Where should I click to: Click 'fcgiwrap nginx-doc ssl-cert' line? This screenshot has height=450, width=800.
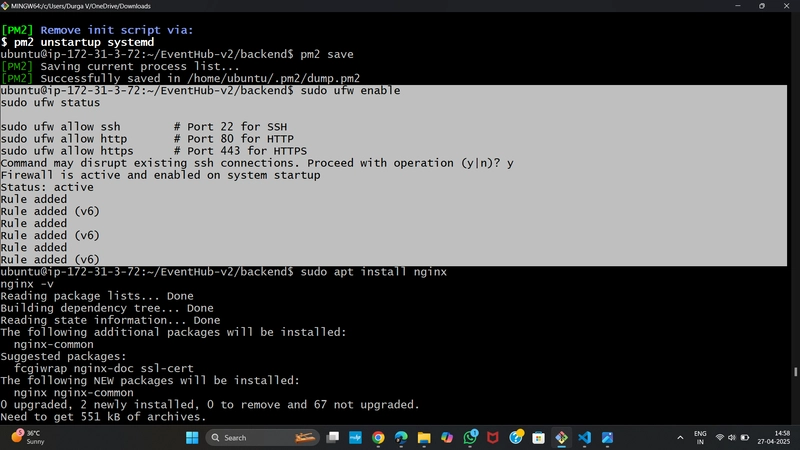tap(104, 368)
